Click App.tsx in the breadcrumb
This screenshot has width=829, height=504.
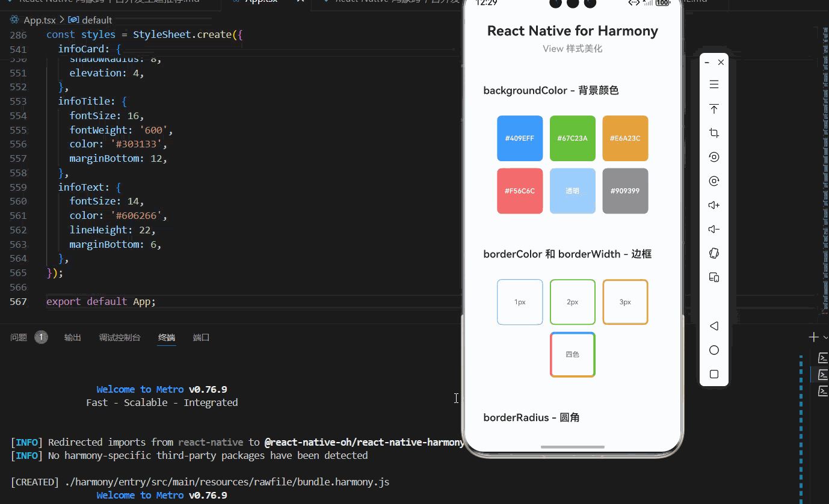[40, 20]
